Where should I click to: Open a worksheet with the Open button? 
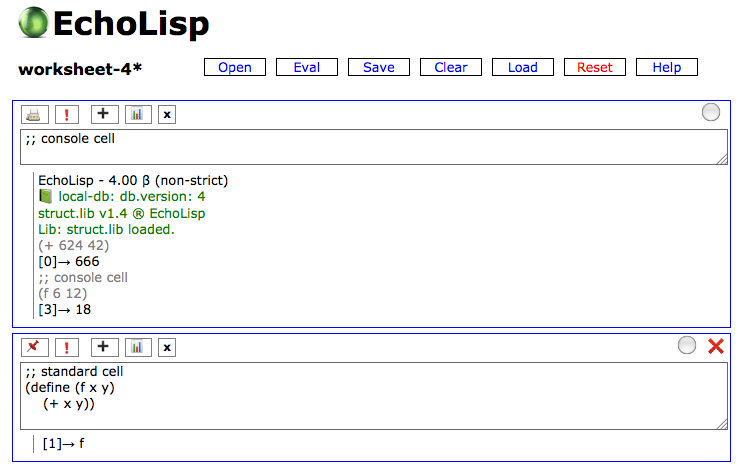pos(235,67)
